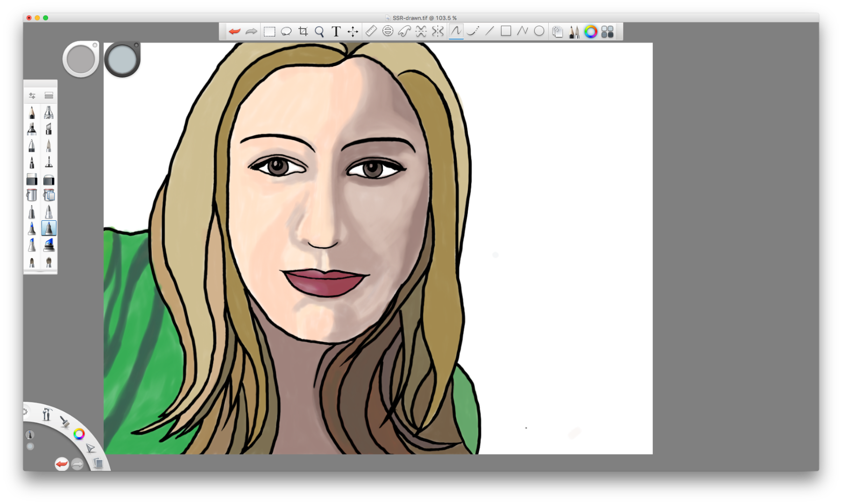Viewport: 842px width, 504px height.
Task: Choose the Move/Transform layer tool
Action: tap(353, 31)
